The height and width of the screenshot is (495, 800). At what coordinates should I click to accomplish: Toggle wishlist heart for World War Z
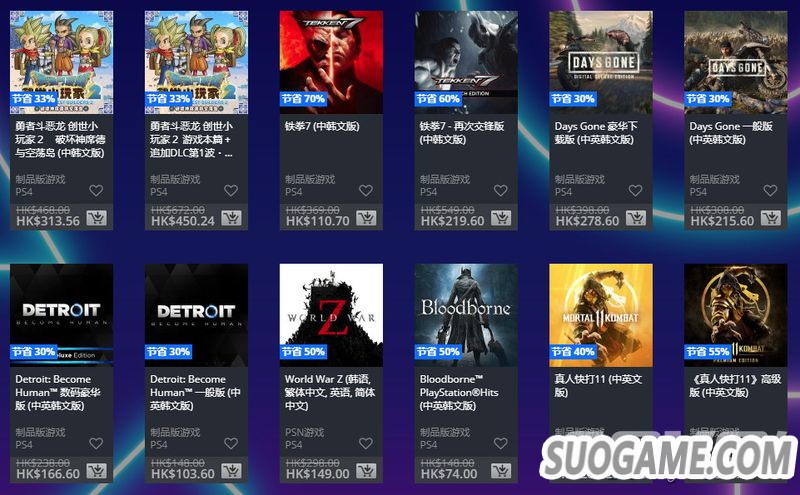[x=366, y=443]
